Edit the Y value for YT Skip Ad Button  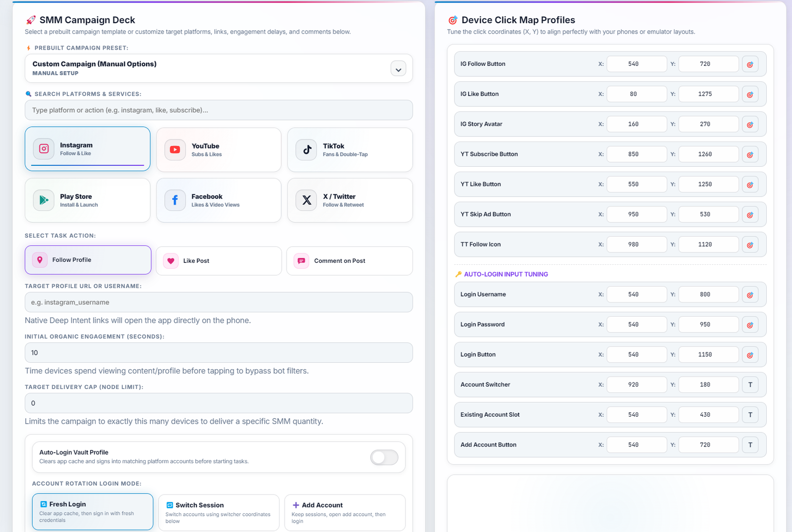(x=708, y=214)
